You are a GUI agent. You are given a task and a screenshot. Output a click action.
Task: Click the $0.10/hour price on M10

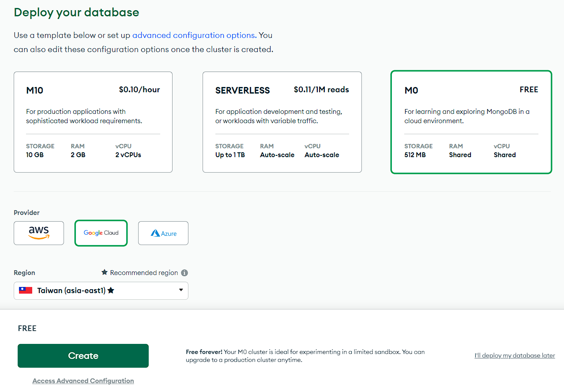tap(139, 90)
